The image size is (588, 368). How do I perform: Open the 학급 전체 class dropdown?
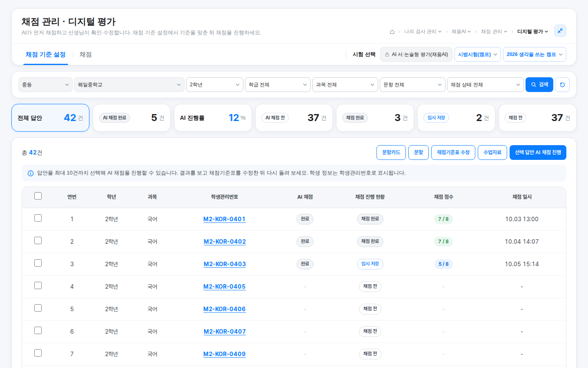tap(278, 85)
